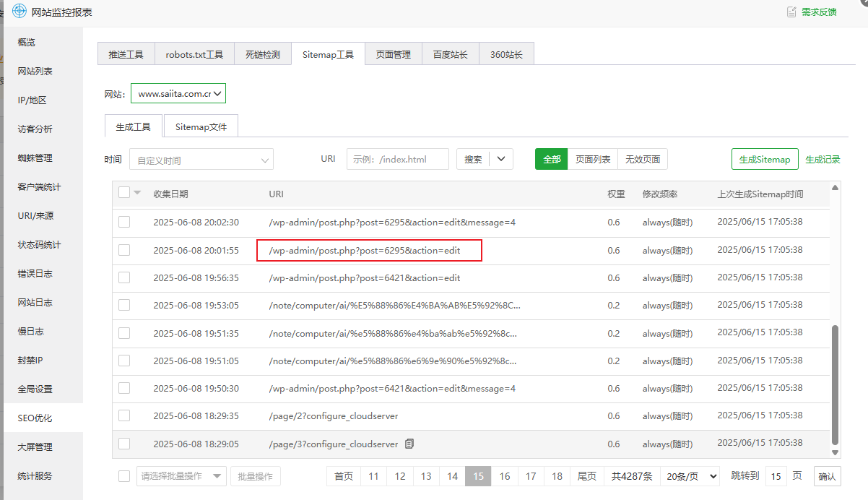The width and height of the screenshot is (868, 500).
Task: Select the checkbox for /page/2?configure_cloudserver row
Action: point(124,415)
